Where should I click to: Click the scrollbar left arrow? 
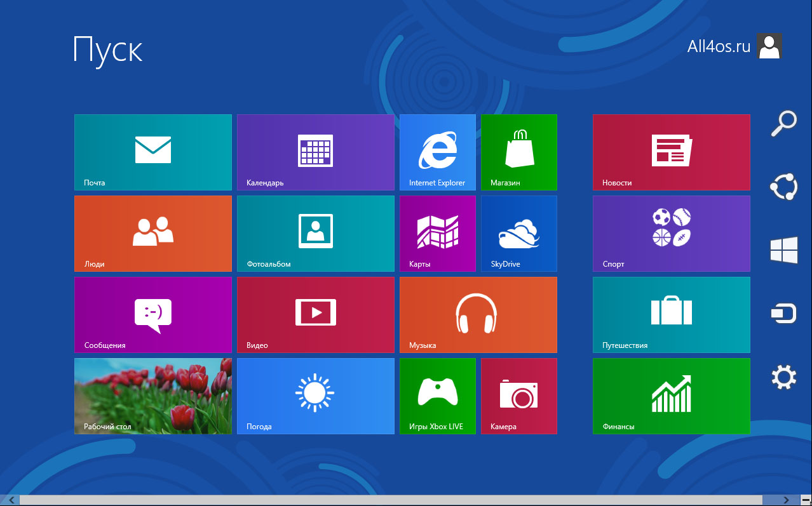click(x=11, y=500)
